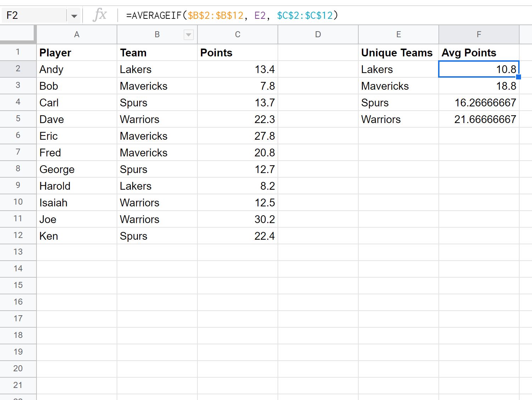532x400 pixels.
Task: Click the fill handle on cell F2
Action: 519,77
